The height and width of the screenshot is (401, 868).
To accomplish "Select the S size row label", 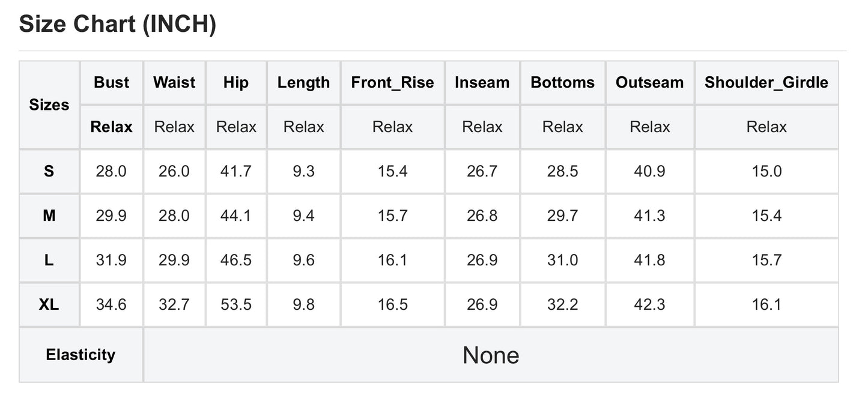I will point(49,172).
